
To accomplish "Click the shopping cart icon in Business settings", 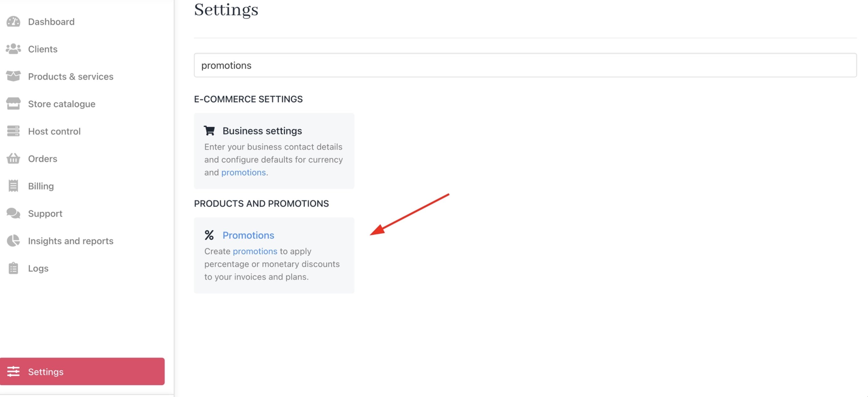I will 209,130.
